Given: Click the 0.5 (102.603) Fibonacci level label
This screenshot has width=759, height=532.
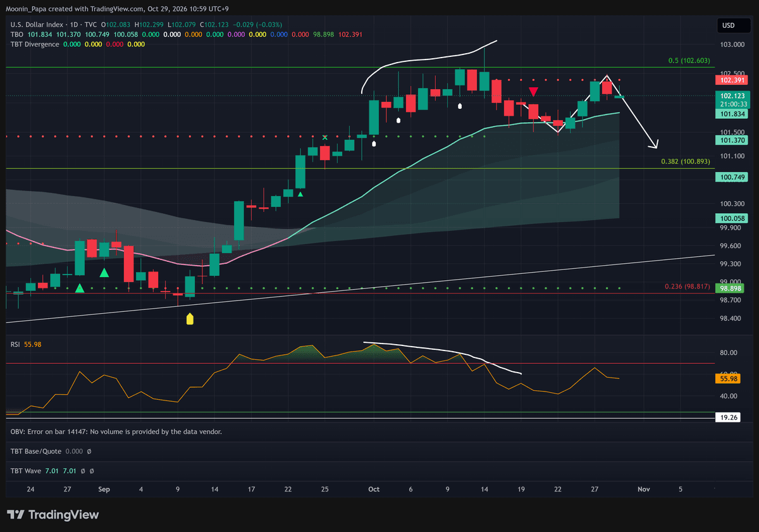Looking at the screenshot, I should point(689,61).
